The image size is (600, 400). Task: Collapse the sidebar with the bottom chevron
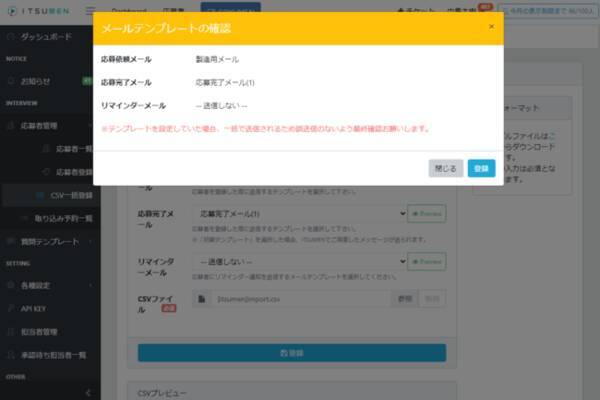(88, 392)
